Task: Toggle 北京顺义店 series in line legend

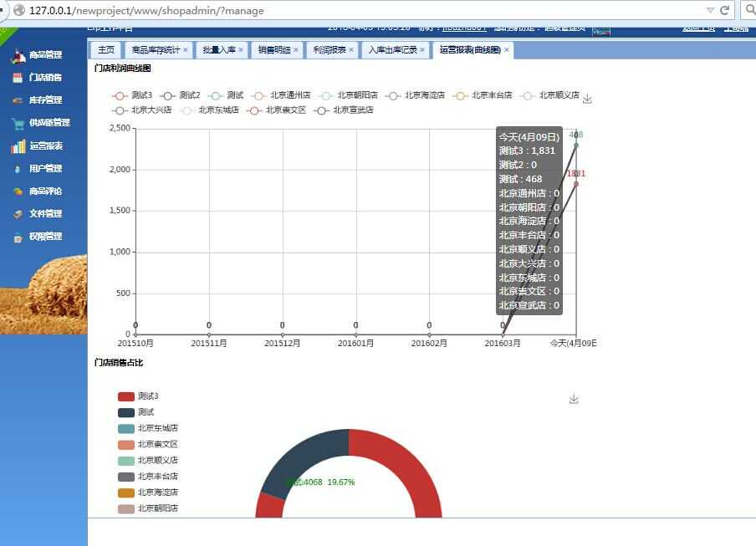Action: tap(549, 95)
